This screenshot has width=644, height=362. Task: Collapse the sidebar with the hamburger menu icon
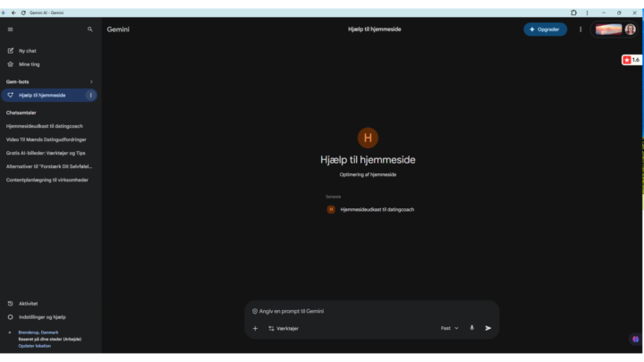tap(10, 29)
